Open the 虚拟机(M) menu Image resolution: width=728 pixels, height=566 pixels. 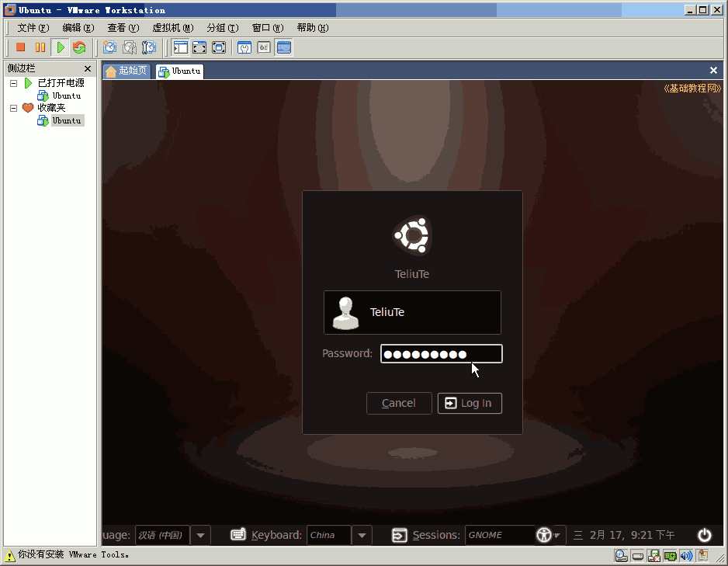pyautogui.click(x=173, y=28)
